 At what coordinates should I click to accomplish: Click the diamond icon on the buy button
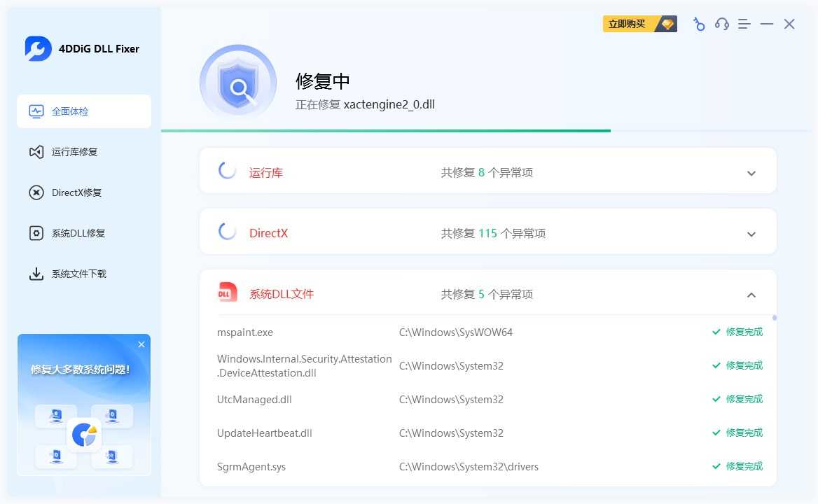(667, 24)
